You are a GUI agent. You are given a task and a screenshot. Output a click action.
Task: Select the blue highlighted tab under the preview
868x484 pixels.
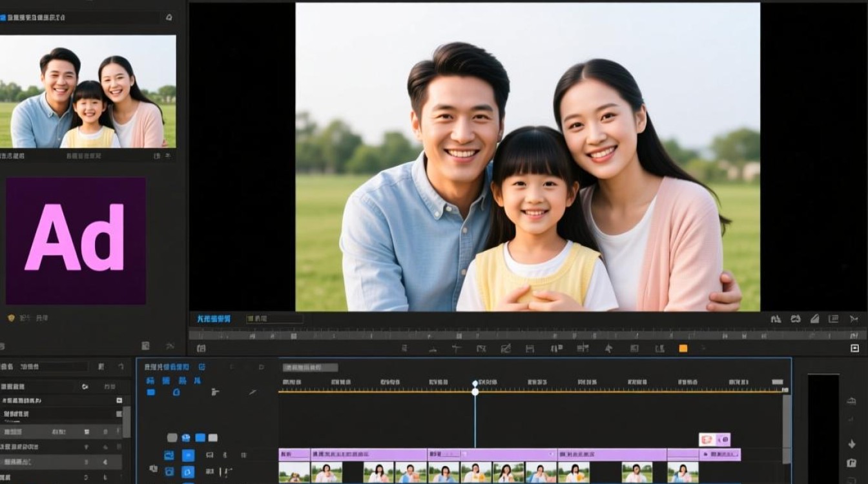pos(214,319)
